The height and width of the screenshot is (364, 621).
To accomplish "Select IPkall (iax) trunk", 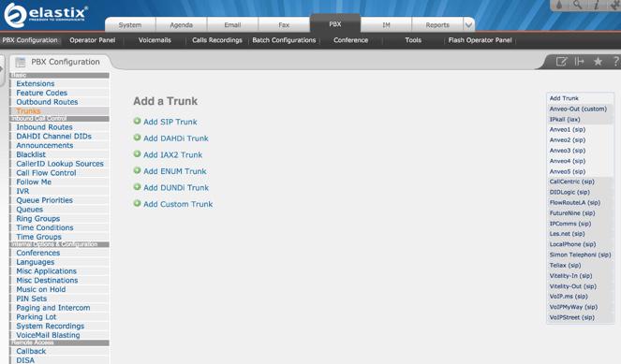I will coord(565,119).
